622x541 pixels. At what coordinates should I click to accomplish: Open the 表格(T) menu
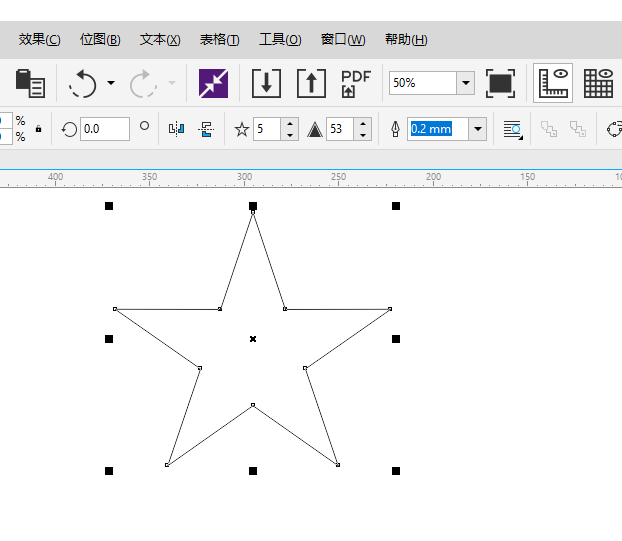(219, 40)
